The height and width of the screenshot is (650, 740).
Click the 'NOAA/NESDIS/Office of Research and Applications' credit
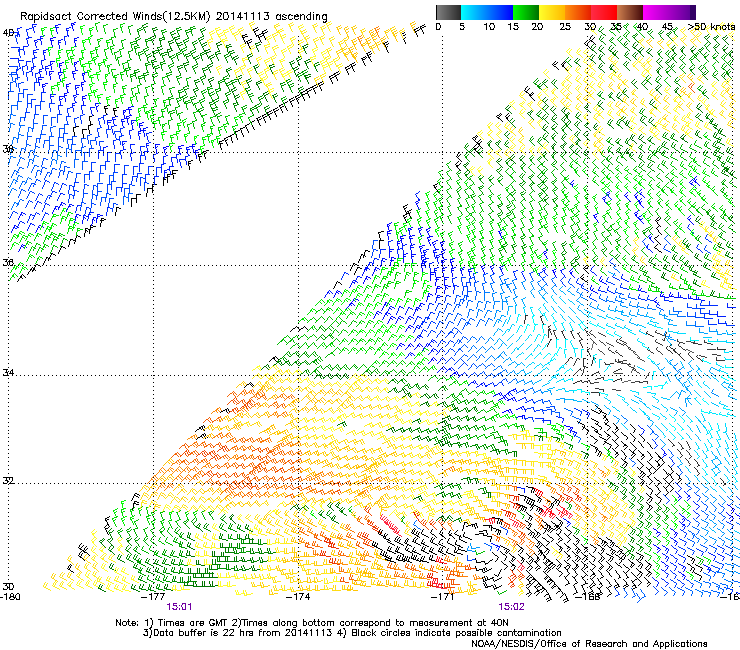(x=589, y=644)
